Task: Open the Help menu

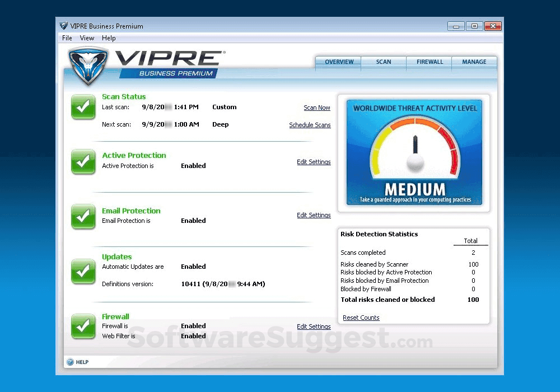Action: (109, 38)
